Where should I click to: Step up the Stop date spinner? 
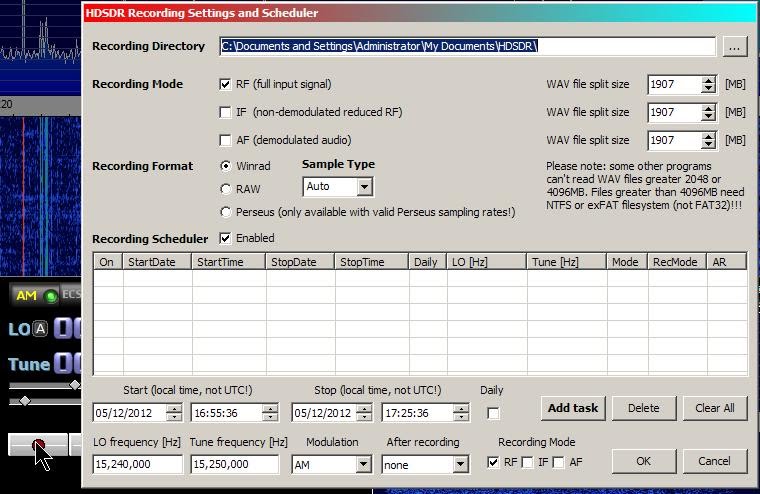[x=364, y=409]
